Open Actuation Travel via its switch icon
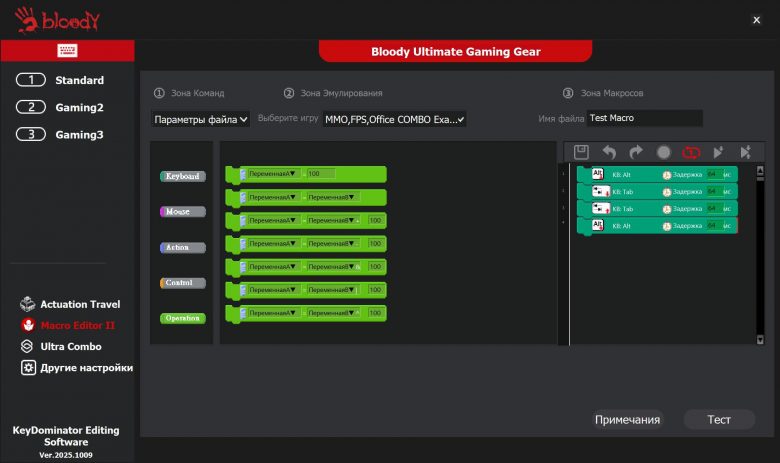The image size is (780, 463). 27,304
